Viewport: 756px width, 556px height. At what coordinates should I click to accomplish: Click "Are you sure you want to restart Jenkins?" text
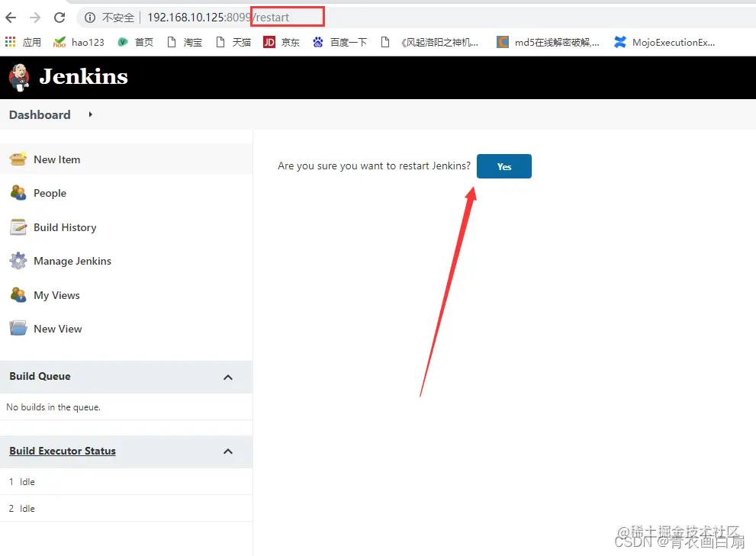[374, 166]
